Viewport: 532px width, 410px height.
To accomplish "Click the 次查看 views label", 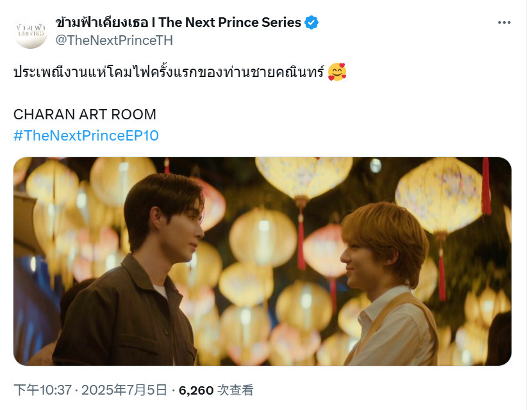I will pos(235,390).
